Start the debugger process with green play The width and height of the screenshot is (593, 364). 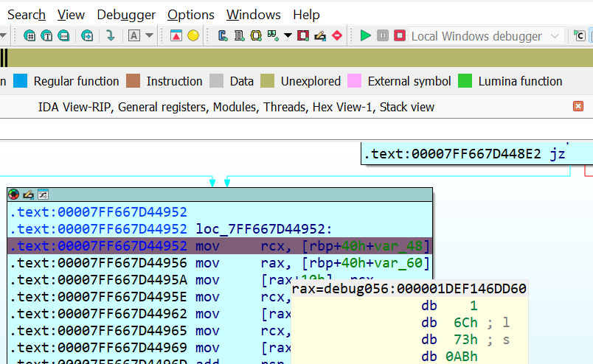(366, 35)
